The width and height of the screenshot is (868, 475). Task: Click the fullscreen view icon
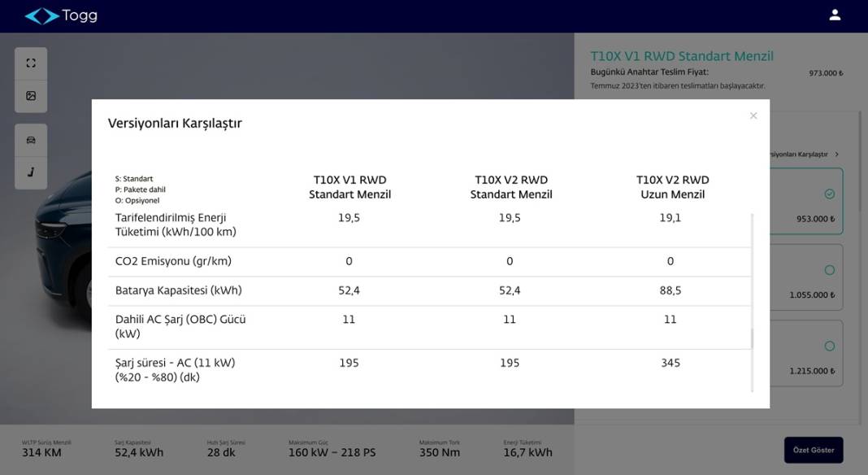pyautogui.click(x=31, y=63)
